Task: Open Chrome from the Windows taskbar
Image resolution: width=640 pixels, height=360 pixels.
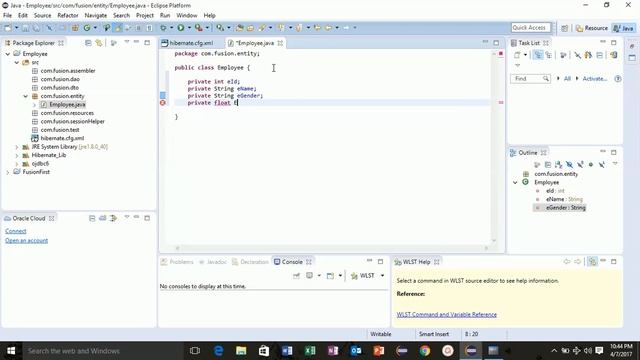Action: tap(425, 351)
